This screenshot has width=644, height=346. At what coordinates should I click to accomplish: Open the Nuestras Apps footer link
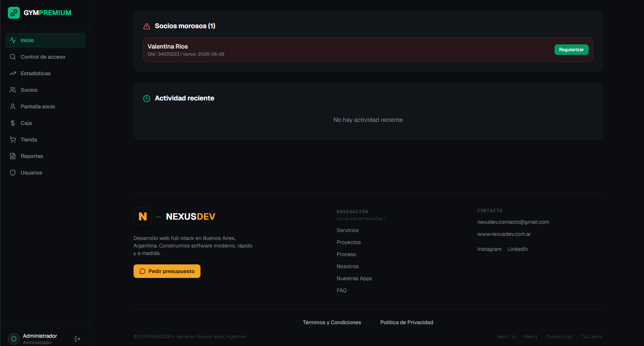pyautogui.click(x=354, y=278)
